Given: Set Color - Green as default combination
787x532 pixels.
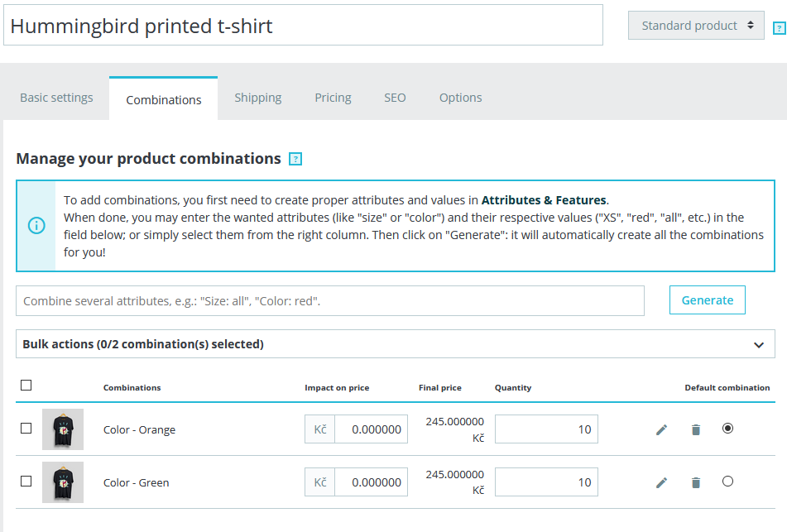Looking at the screenshot, I should [x=727, y=482].
